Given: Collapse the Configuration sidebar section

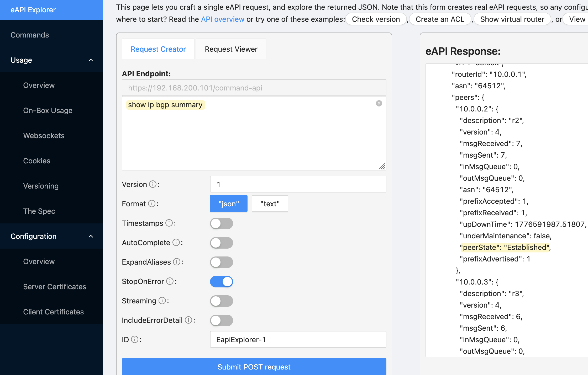Looking at the screenshot, I should click(x=91, y=236).
